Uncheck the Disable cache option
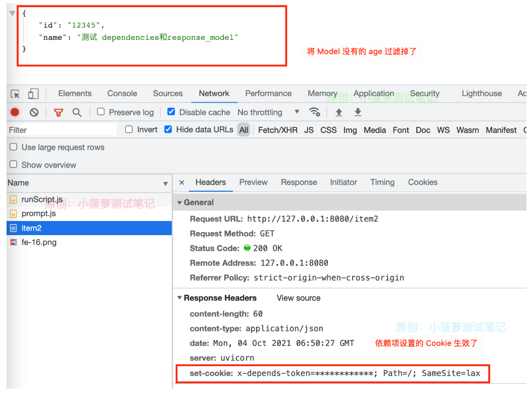 [x=171, y=112]
